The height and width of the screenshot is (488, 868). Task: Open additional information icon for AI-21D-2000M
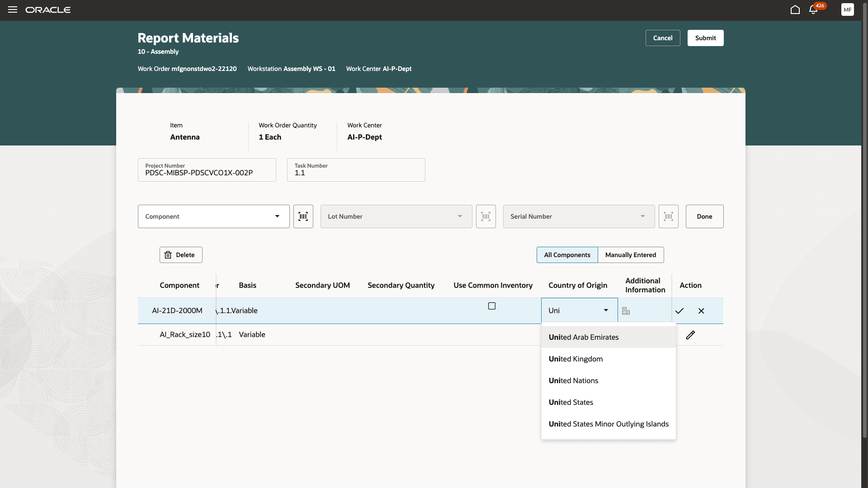coord(626,311)
